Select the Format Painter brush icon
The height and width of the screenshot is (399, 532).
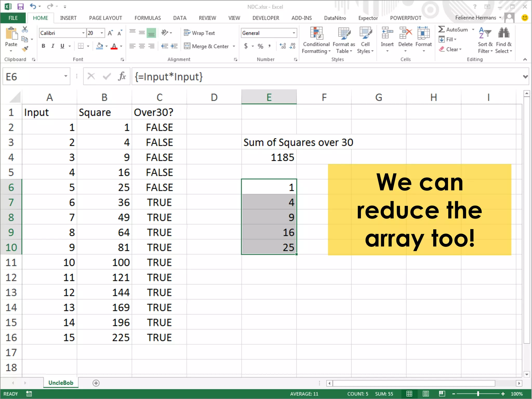click(x=25, y=49)
